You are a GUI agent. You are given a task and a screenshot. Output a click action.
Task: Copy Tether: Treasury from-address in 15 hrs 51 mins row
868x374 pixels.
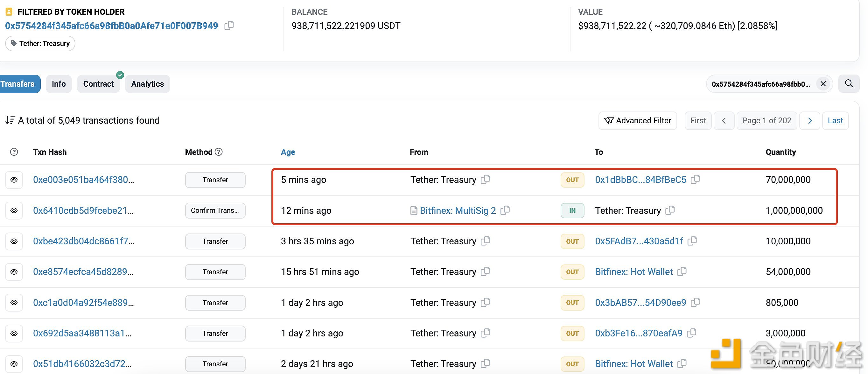485,271
